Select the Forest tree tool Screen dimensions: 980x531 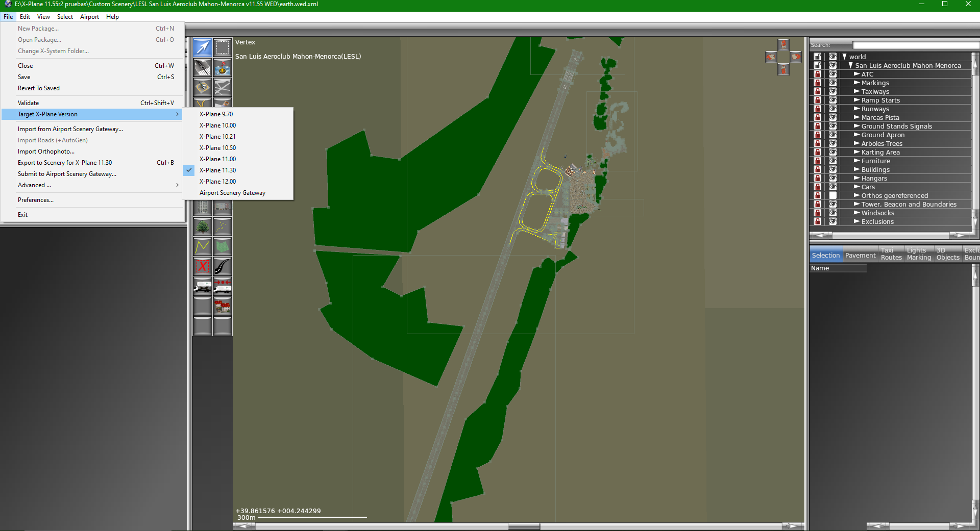point(203,226)
